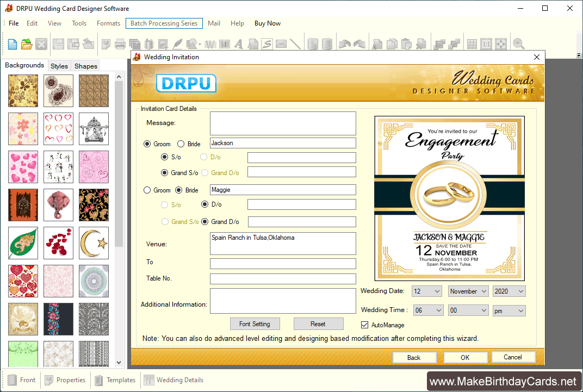Toggle the AutoManage checkbox
The height and width of the screenshot is (392, 583).
pos(365,325)
